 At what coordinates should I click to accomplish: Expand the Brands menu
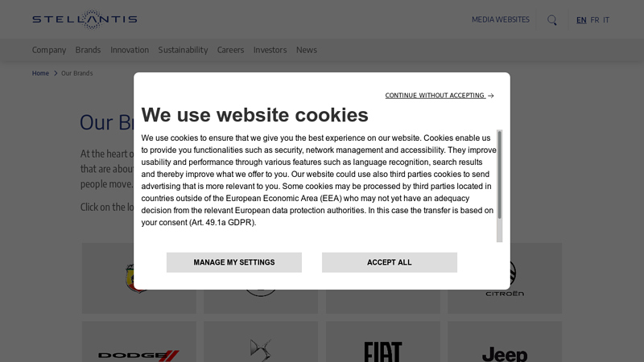[88, 50]
